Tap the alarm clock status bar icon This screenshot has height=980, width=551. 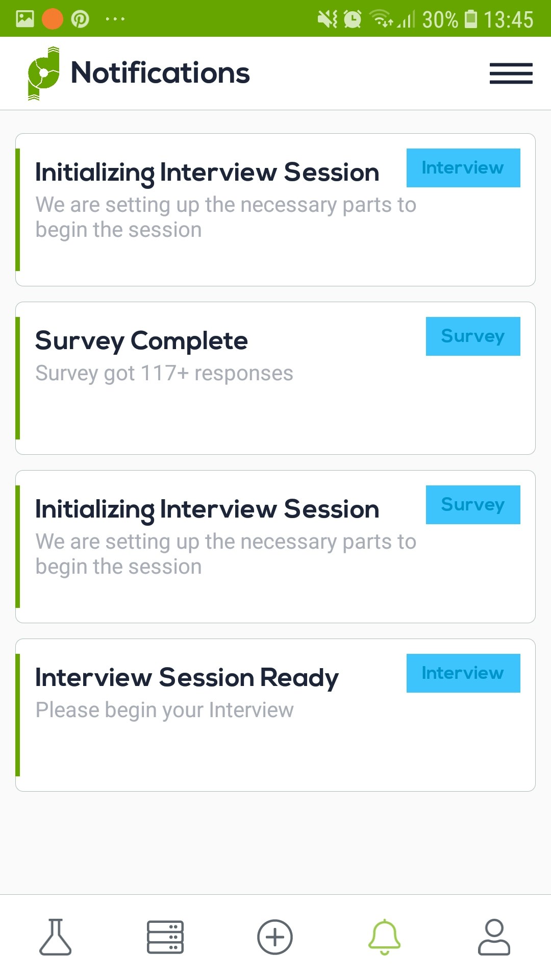point(352,19)
